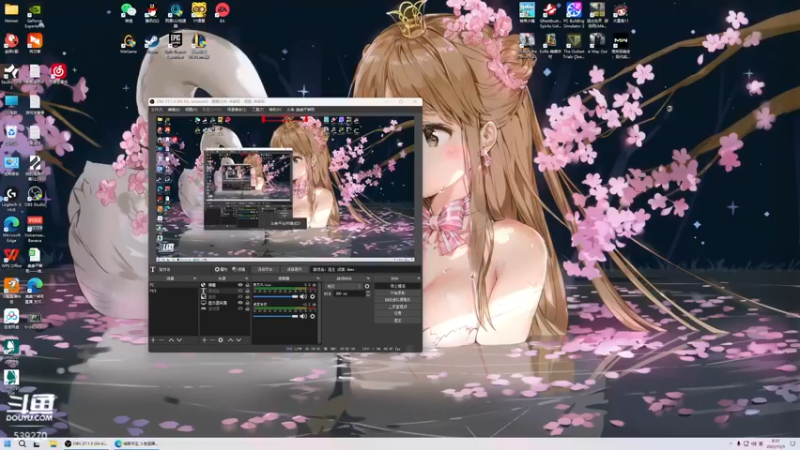Click Windows Start button on taskbar

[x=7, y=444]
